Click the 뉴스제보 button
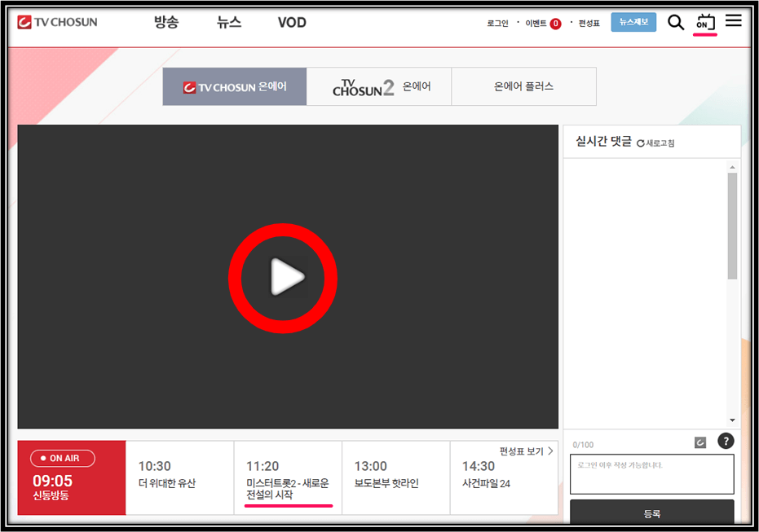The width and height of the screenshot is (759, 532). 633,23
